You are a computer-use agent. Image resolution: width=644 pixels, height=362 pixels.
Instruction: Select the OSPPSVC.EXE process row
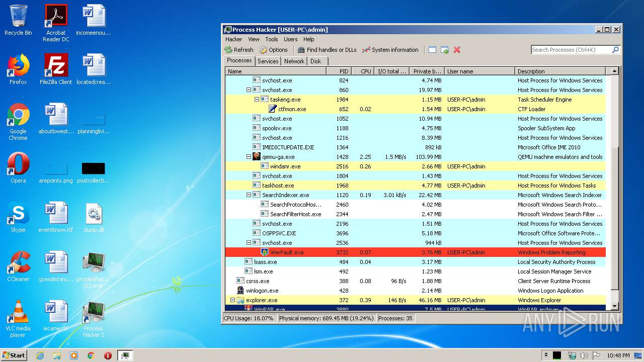pyautogui.click(x=416, y=233)
